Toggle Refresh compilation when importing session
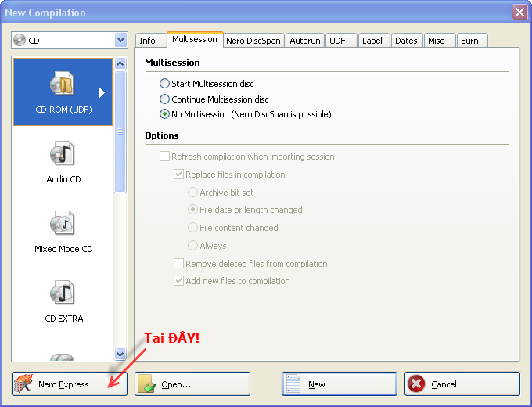Viewport: 532px width, 407px height. click(x=247, y=157)
